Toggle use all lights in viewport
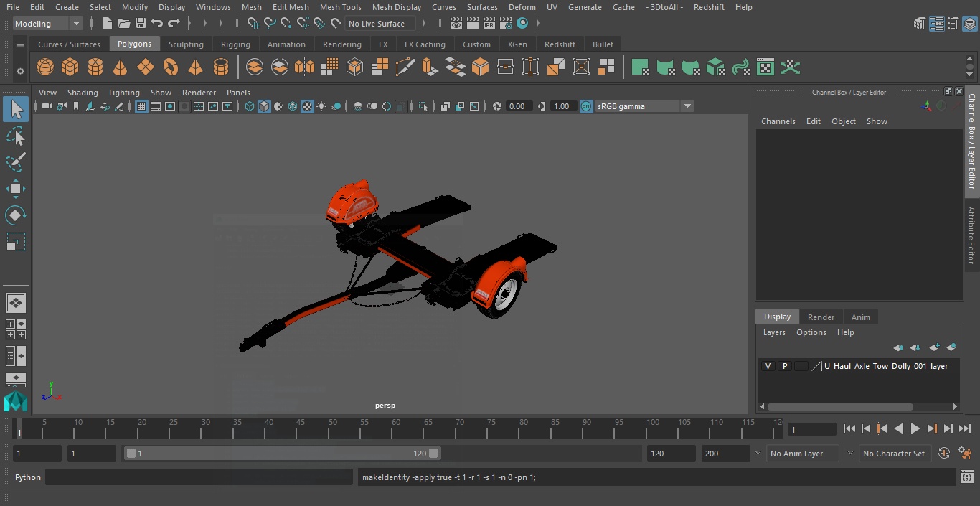The width and height of the screenshot is (980, 506). (x=321, y=106)
